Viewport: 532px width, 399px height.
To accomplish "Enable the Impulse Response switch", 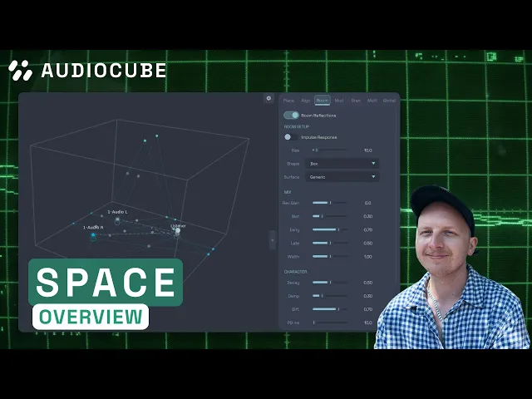I will (x=291, y=137).
